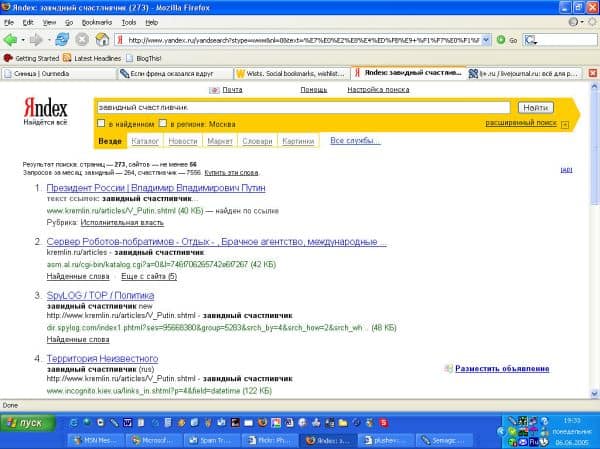Click the Yandex site icon in address bar
The width and height of the screenshot is (600, 449).
[x=120, y=40]
